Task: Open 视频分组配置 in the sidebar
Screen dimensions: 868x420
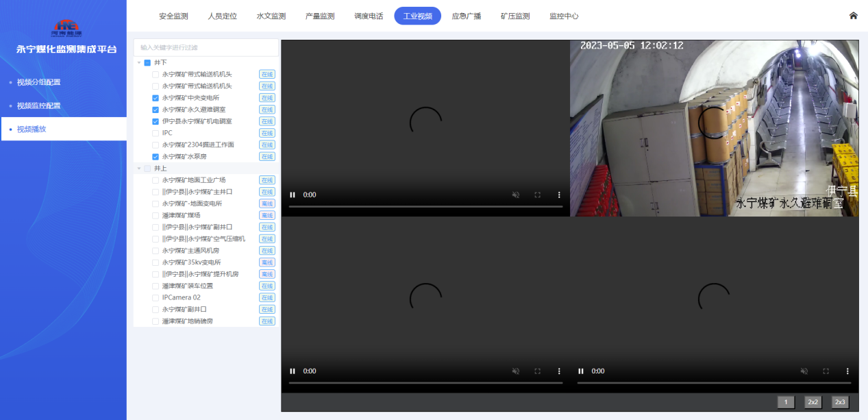Action: [38, 82]
